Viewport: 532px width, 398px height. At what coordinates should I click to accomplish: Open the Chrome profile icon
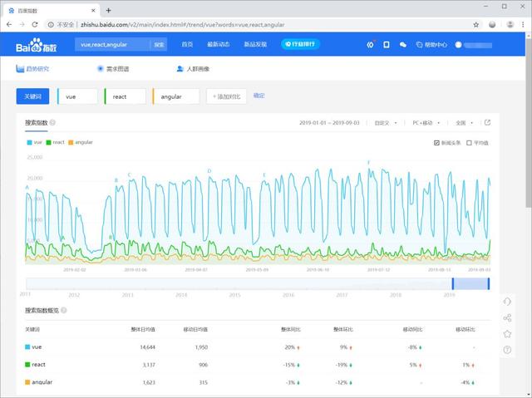coord(510,24)
